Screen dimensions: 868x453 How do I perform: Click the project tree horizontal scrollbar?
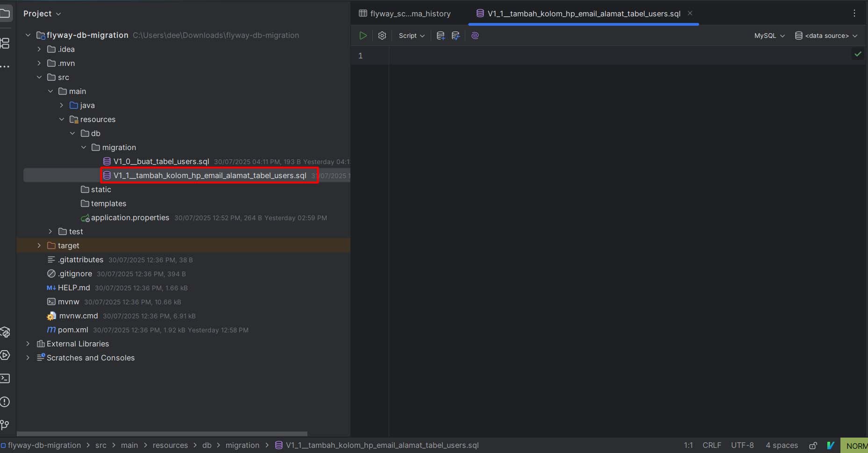click(x=162, y=434)
